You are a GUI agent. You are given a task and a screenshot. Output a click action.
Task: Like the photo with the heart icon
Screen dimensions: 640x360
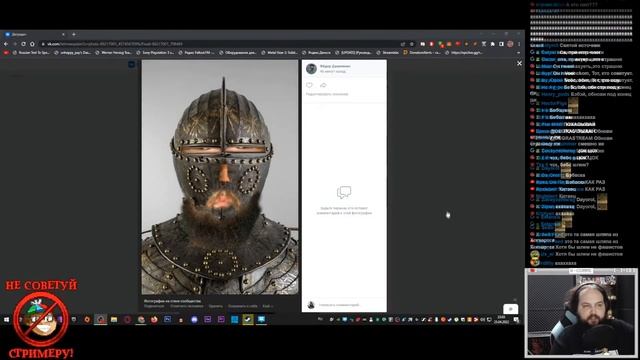tap(309, 85)
